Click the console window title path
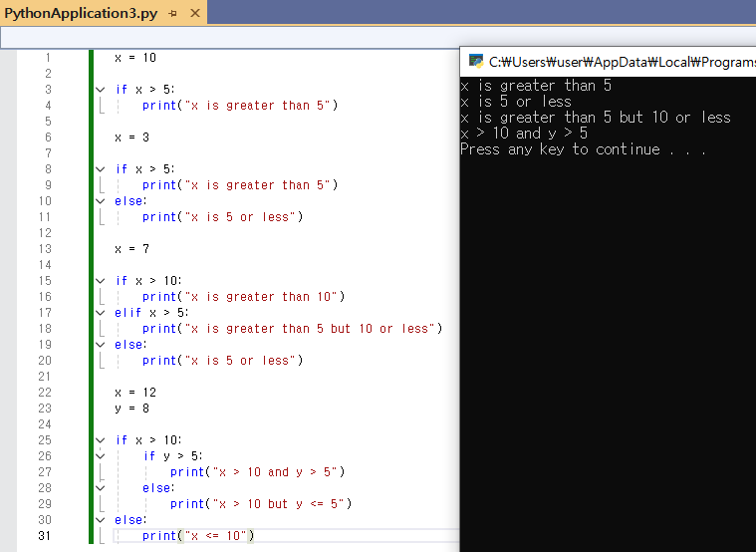Image resolution: width=756 pixels, height=552 pixels. tap(622, 62)
